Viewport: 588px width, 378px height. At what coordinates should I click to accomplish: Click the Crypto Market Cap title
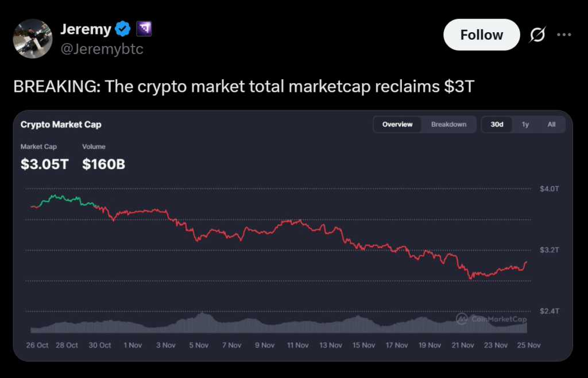(61, 124)
